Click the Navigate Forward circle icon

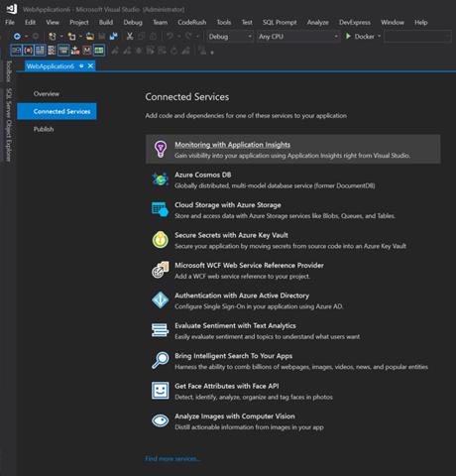(x=36, y=37)
